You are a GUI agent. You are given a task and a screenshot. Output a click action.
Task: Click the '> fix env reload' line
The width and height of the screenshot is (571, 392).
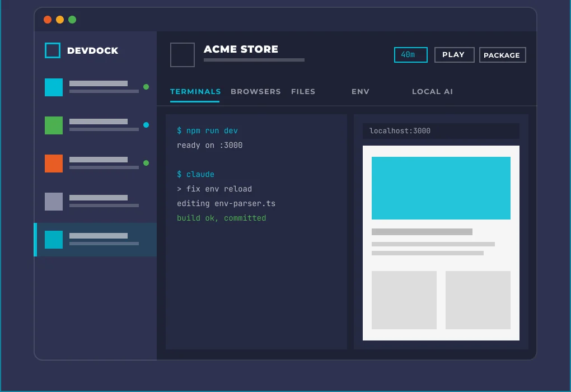pyautogui.click(x=214, y=189)
